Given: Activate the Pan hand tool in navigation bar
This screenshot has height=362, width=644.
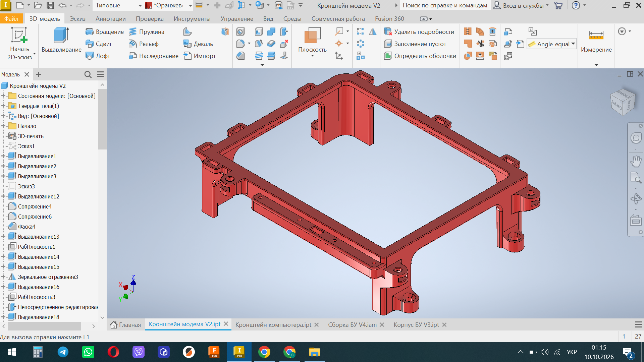Looking at the screenshot, I should pyautogui.click(x=636, y=161).
